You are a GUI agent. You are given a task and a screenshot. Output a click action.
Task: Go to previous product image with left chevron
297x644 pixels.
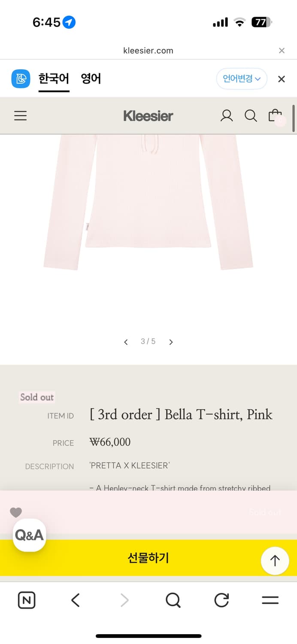(126, 341)
